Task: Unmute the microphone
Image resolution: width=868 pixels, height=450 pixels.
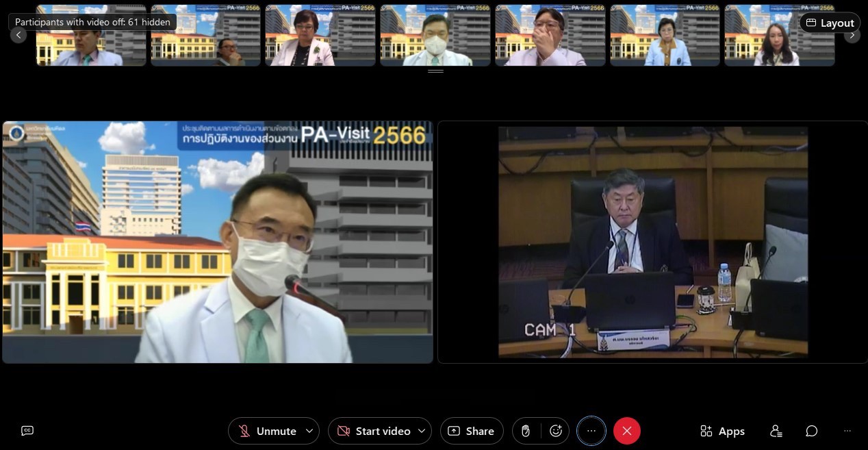Action: point(267,431)
